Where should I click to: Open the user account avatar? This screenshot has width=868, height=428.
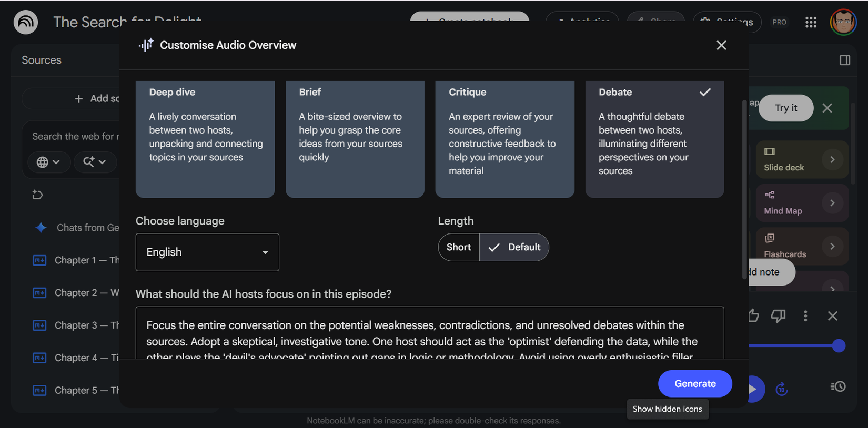(x=843, y=22)
